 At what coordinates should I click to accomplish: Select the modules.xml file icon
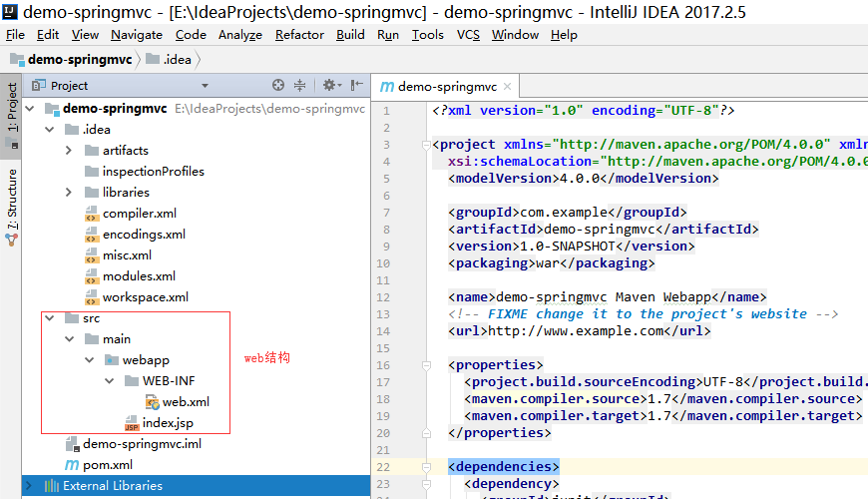click(92, 276)
